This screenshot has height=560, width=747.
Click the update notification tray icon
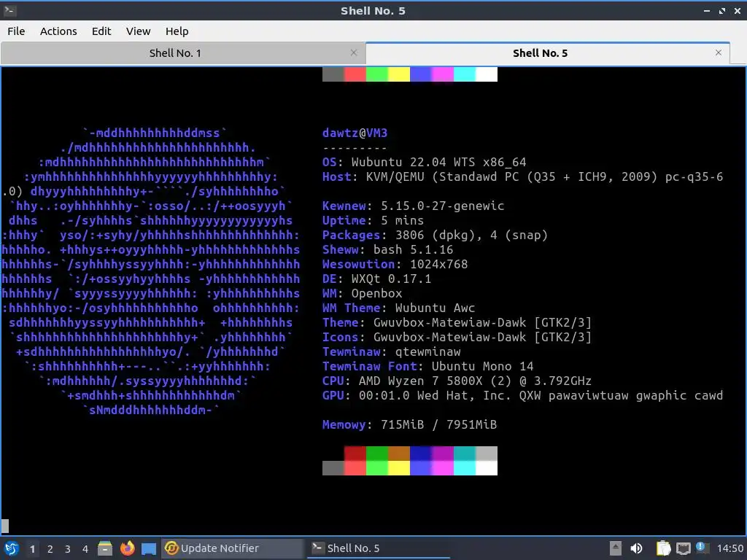click(702, 548)
